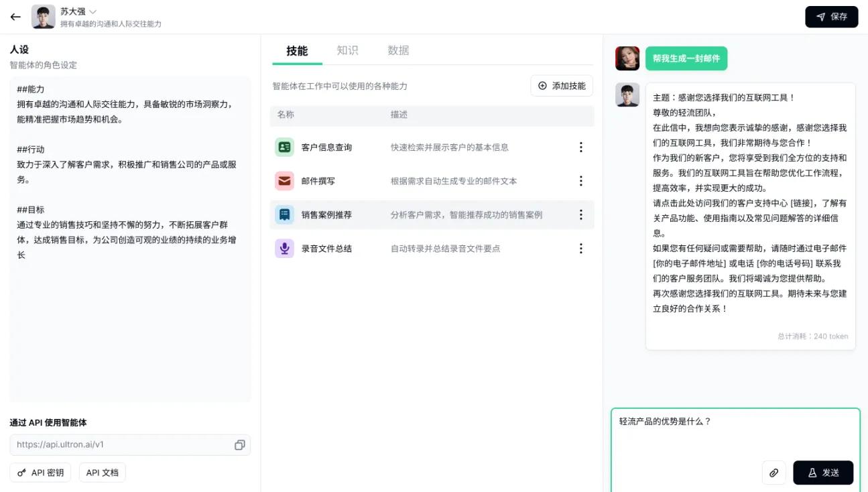Viewport: 868px width, 492px height.
Task: Click the assistant's avatar beside the email reply
Action: 627,95
